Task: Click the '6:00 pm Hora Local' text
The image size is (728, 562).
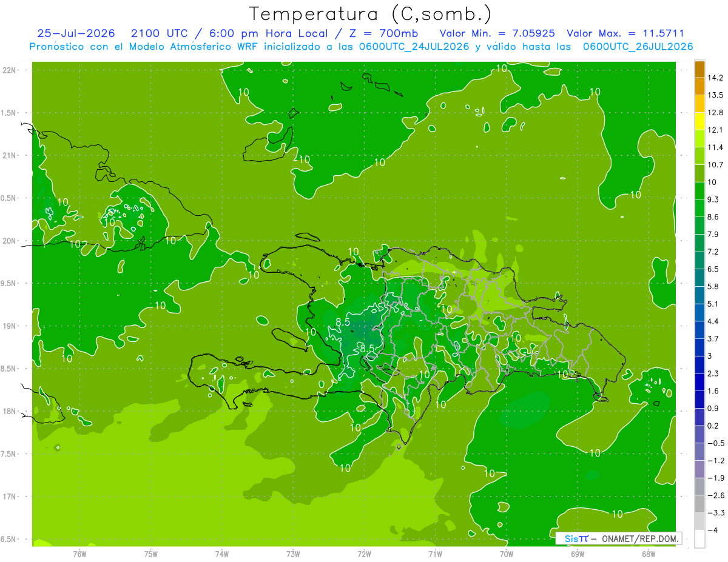Action: pos(268,33)
